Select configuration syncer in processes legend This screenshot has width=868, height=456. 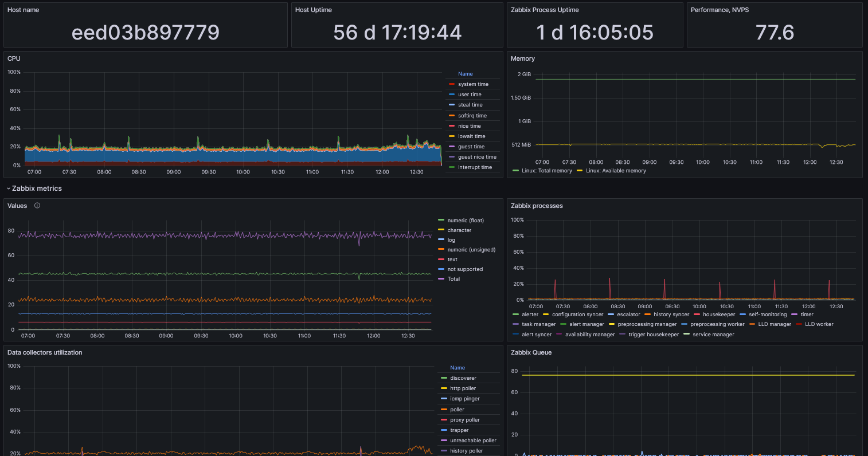[577, 315]
